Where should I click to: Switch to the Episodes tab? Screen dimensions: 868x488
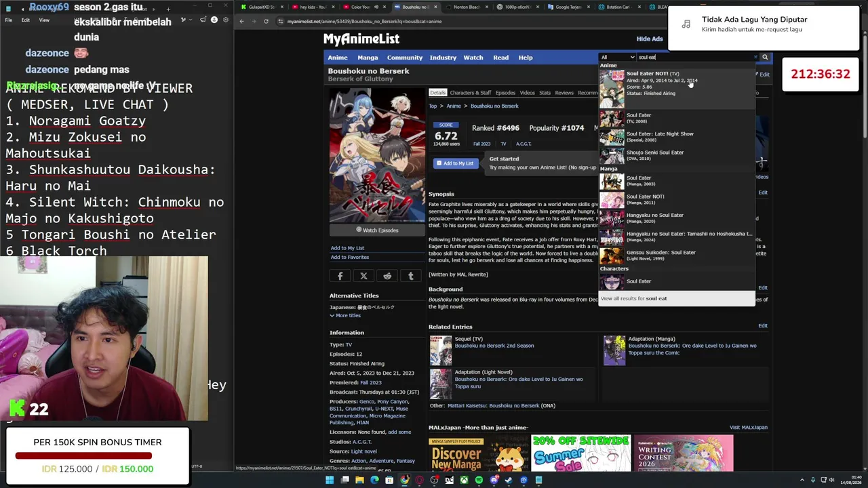505,93
